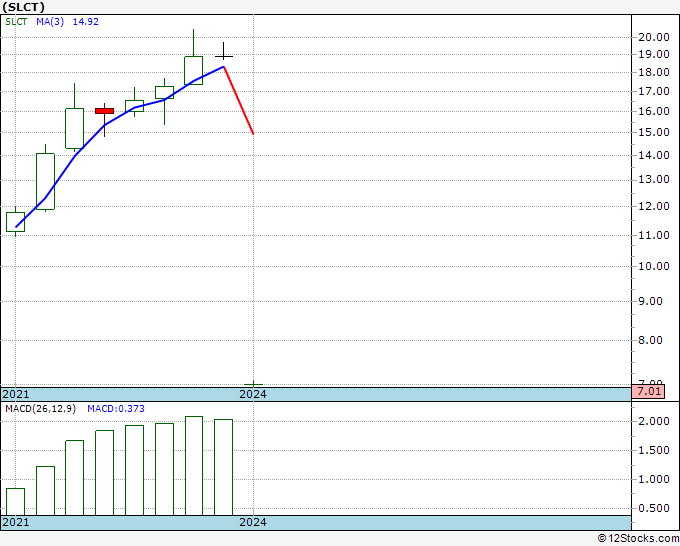680x546 pixels.
Task: Click the 20.00 price axis label
Action: point(654,37)
